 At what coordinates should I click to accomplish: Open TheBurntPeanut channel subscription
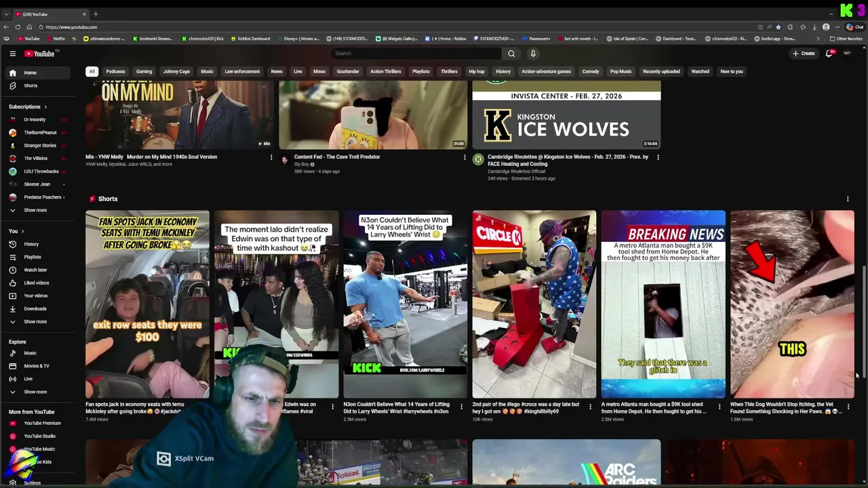39,133
